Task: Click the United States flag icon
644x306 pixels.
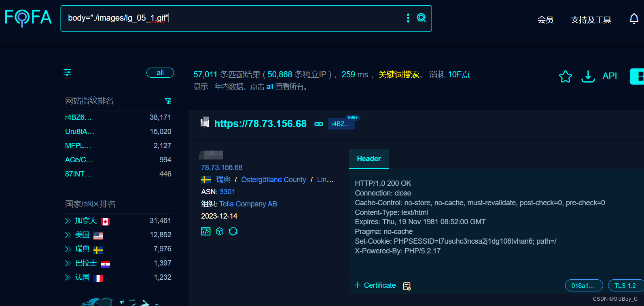Action: [98, 236]
